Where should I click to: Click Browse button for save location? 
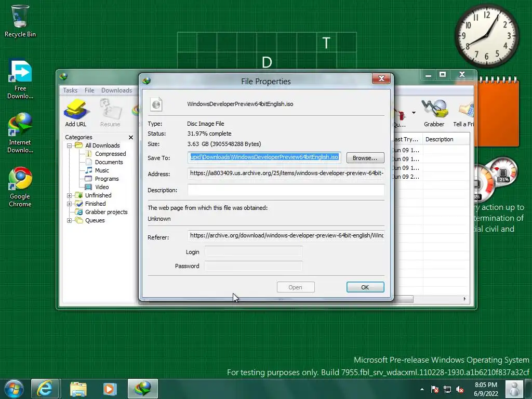tap(365, 158)
